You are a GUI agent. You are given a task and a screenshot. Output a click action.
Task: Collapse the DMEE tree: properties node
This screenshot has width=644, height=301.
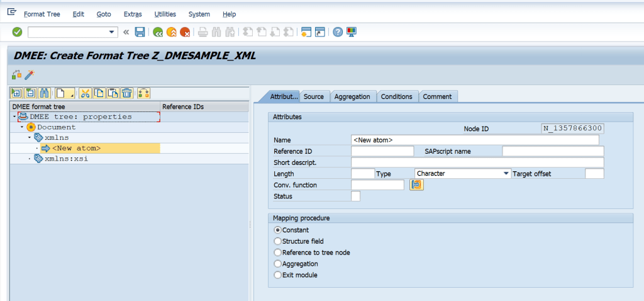(14, 116)
